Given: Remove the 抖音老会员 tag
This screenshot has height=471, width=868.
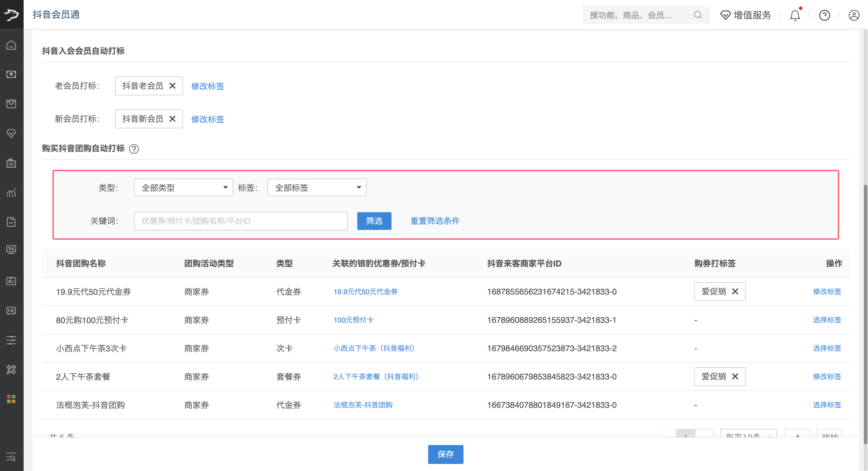Looking at the screenshot, I should click(172, 86).
